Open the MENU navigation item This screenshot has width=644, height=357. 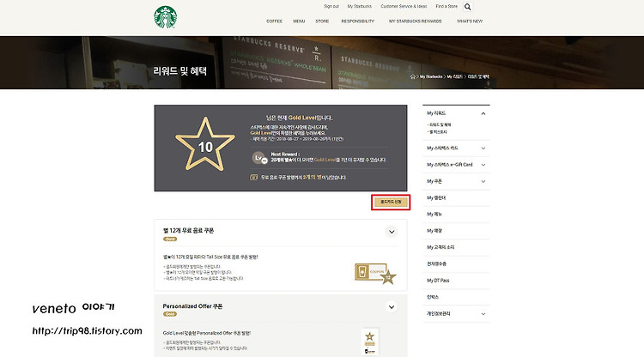coord(299,21)
